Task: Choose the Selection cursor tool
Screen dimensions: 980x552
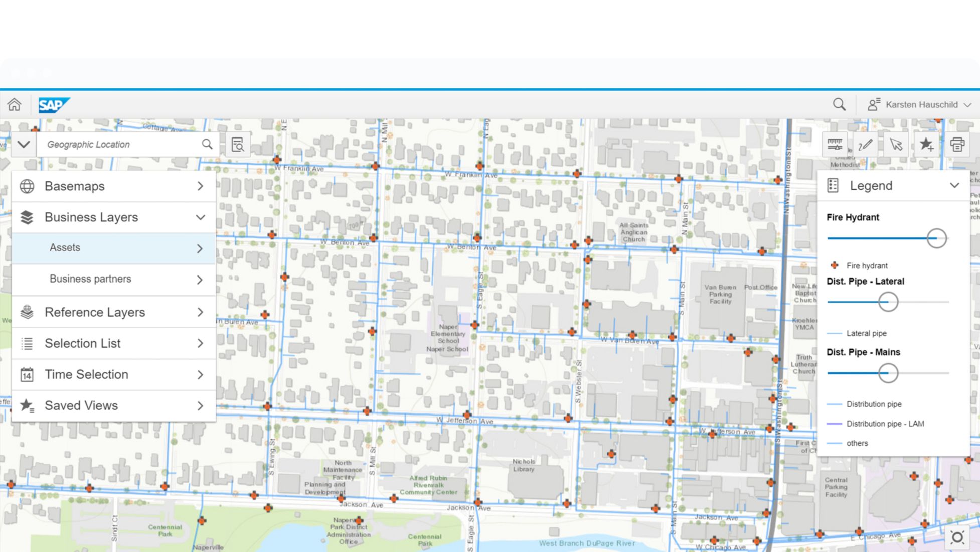Action: tap(896, 145)
